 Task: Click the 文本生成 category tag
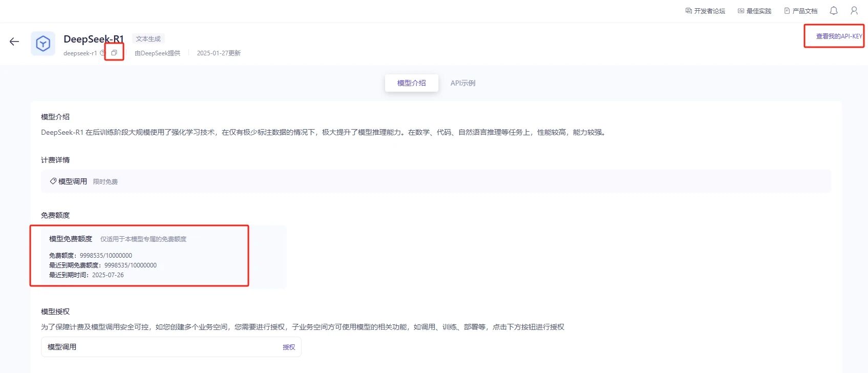149,39
